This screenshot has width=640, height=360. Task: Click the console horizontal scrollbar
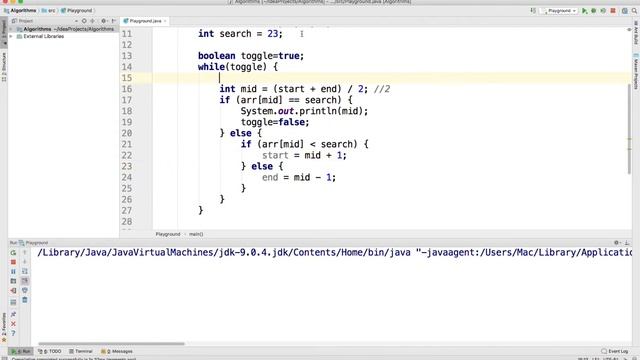pos(111,344)
